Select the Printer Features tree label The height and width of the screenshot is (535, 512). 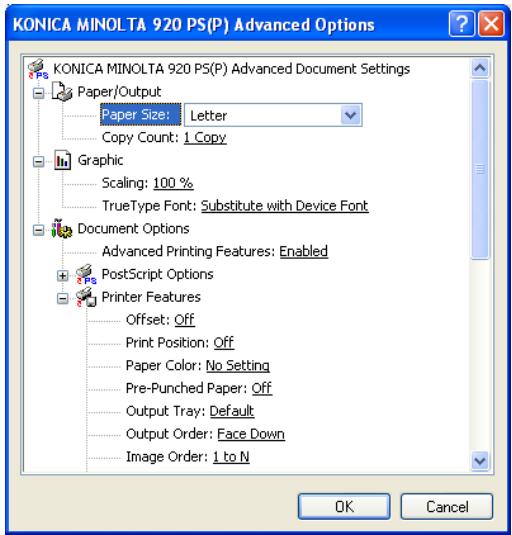point(151,297)
